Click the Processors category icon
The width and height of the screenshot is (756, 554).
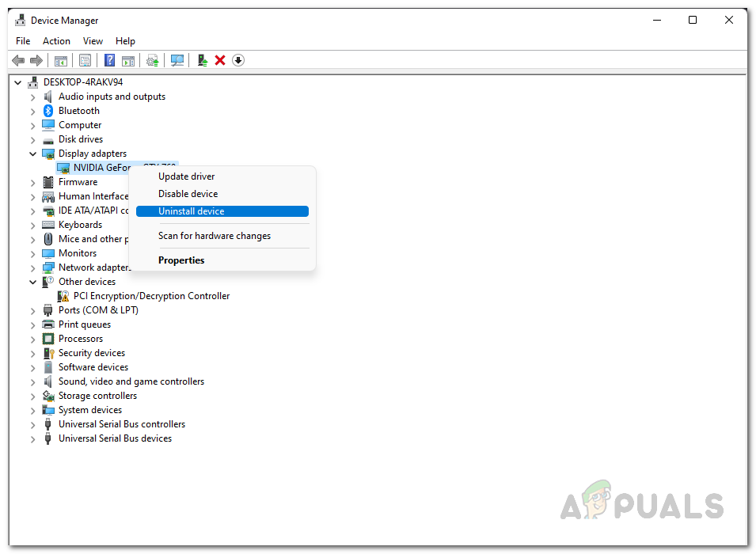point(48,339)
